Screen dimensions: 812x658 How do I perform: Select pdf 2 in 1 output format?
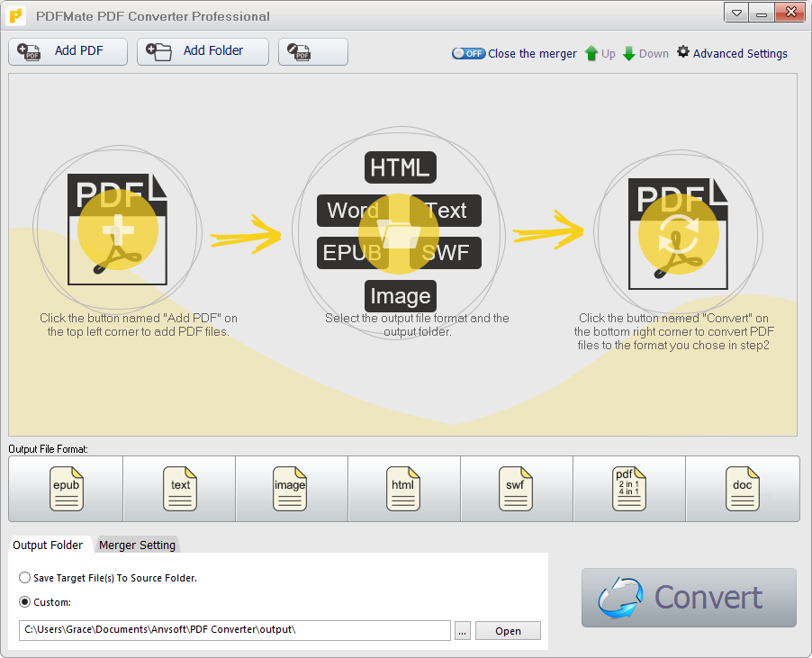629,489
